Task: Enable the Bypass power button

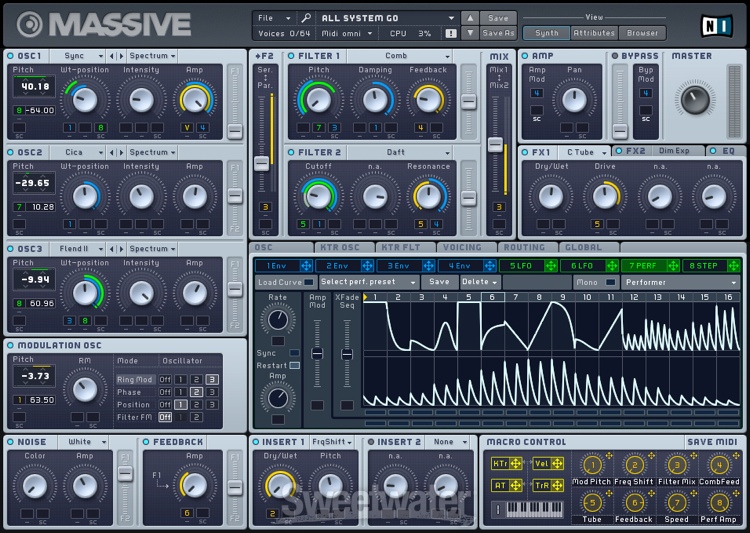Action: pyautogui.click(x=615, y=56)
